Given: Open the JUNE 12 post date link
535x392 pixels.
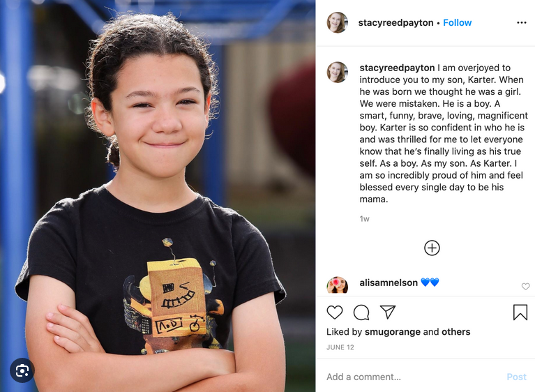Looking at the screenshot, I should click(x=340, y=347).
